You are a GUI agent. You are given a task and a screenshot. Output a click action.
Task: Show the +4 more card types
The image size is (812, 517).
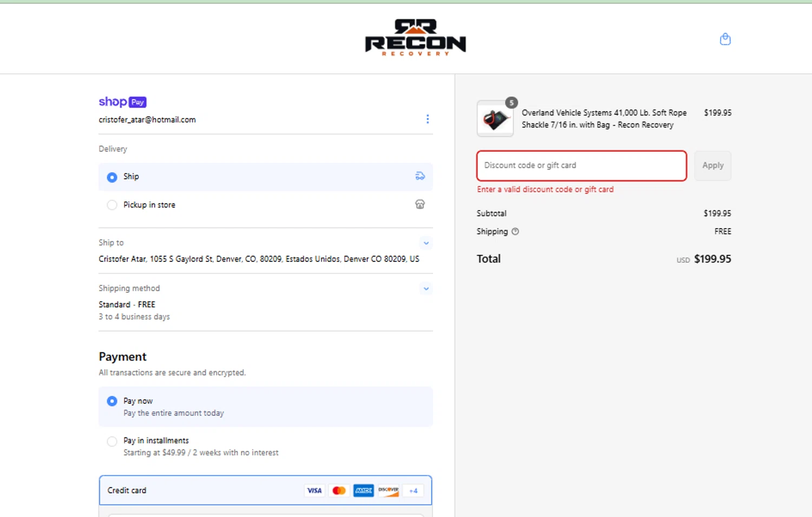tap(413, 490)
